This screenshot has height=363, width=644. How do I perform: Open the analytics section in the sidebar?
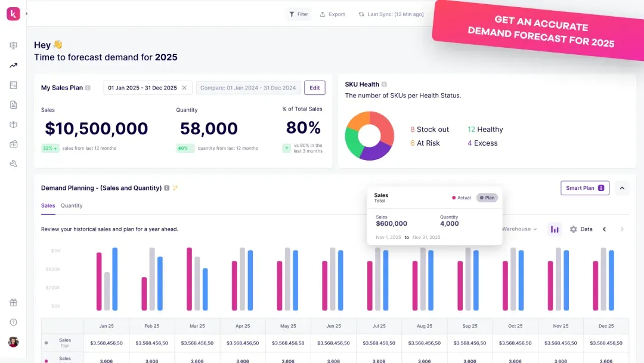tap(13, 65)
